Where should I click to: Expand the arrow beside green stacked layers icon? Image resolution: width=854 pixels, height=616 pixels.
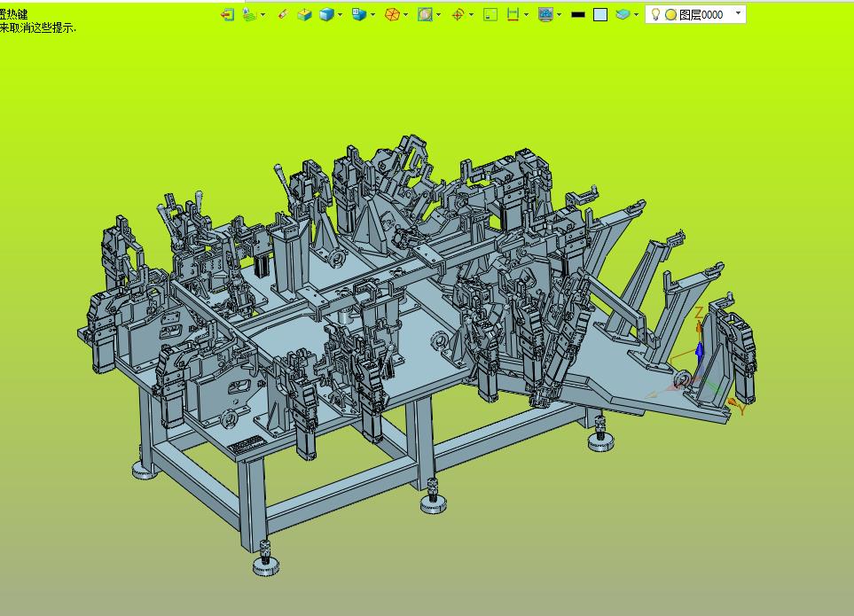[263, 14]
